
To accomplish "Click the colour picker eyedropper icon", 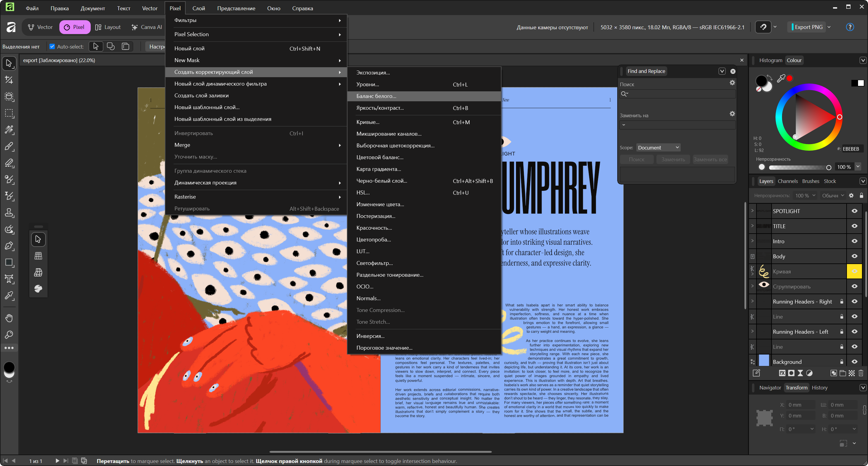I will (x=781, y=78).
